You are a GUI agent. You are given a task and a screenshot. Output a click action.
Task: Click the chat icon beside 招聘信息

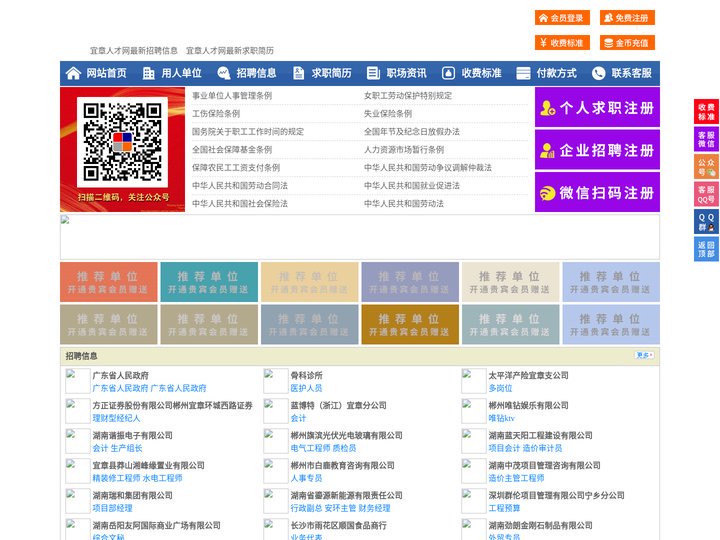pyautogui.click(x=223, y=73)
